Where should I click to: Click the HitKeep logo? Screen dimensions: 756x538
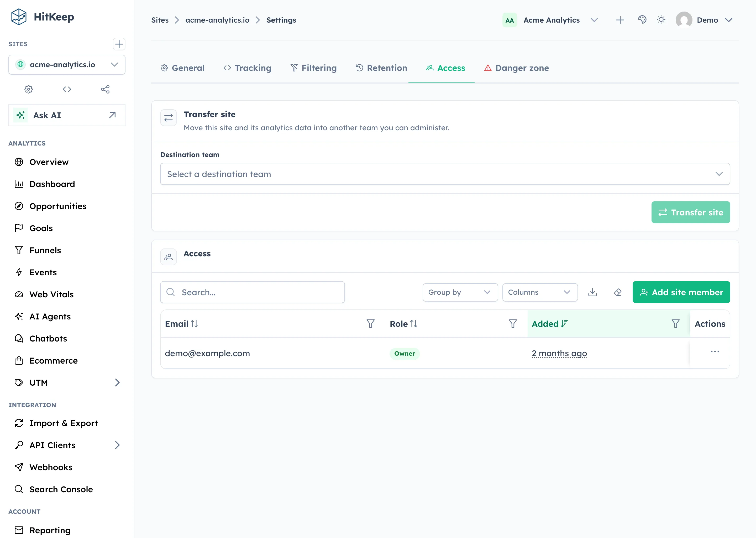click(43, 17)
